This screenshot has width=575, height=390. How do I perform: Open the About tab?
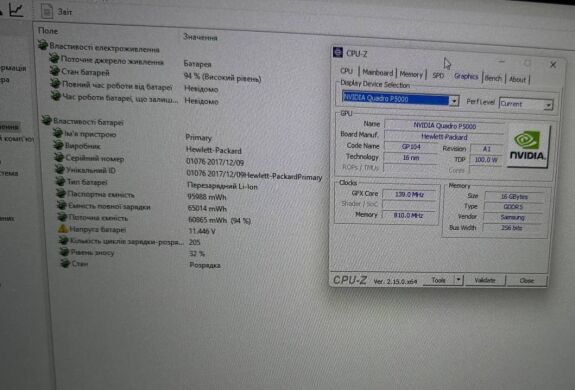tap(517, 79)
